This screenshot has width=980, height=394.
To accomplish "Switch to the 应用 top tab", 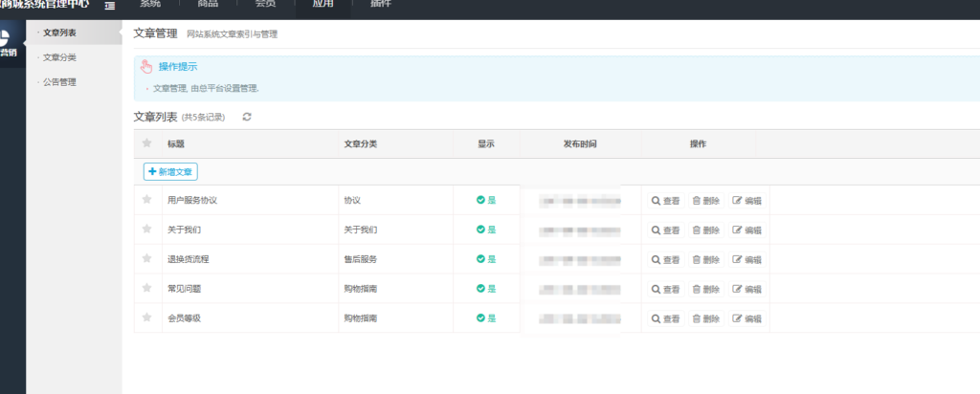I will (323, 5).
